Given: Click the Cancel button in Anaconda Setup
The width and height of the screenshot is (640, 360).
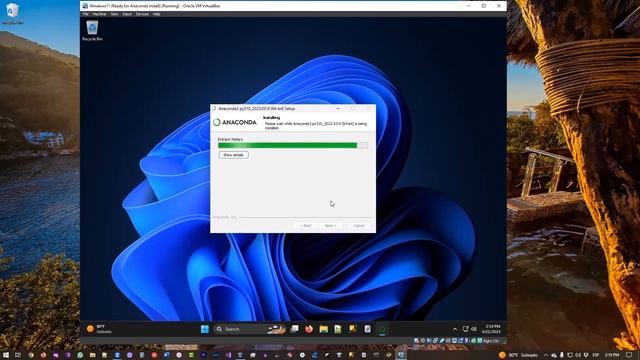Looking at the screenshot, I should (x=359, y=226).
